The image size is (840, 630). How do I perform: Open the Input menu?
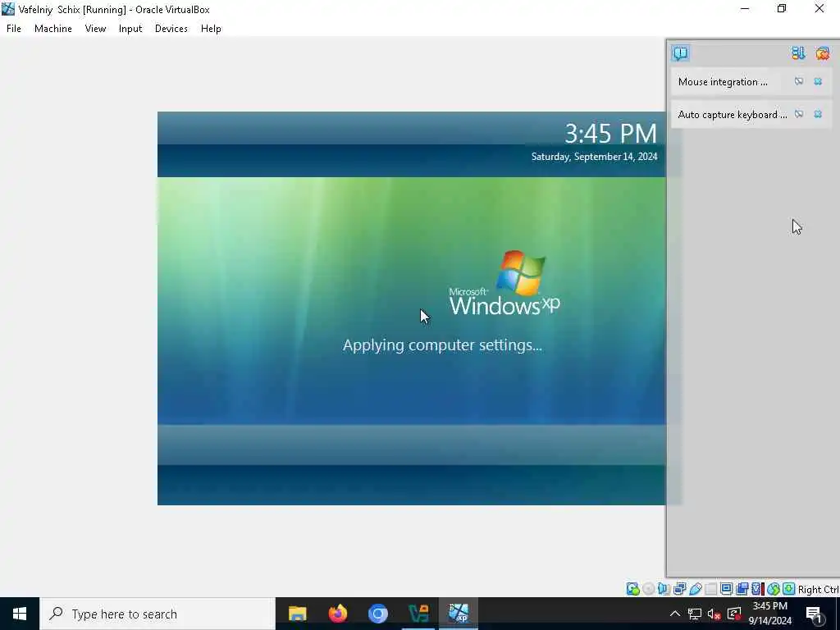[130, 29]
